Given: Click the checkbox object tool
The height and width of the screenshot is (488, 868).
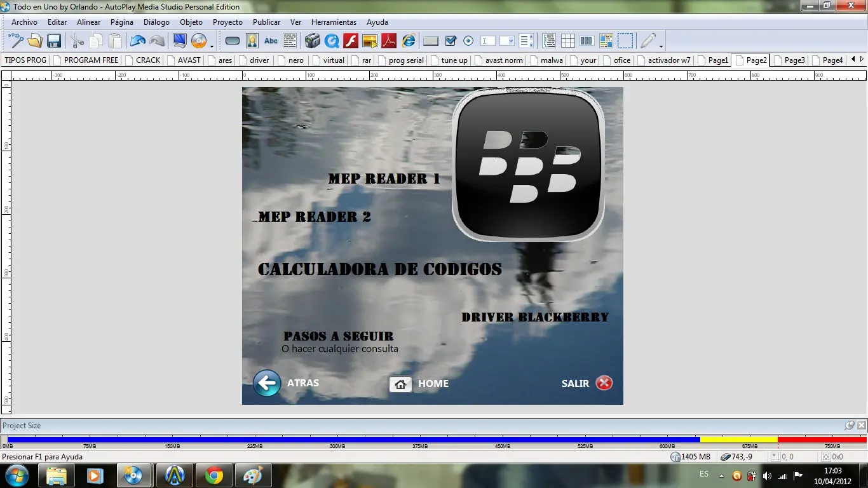Looking at the screenshot, I should (x=451, y=41).
